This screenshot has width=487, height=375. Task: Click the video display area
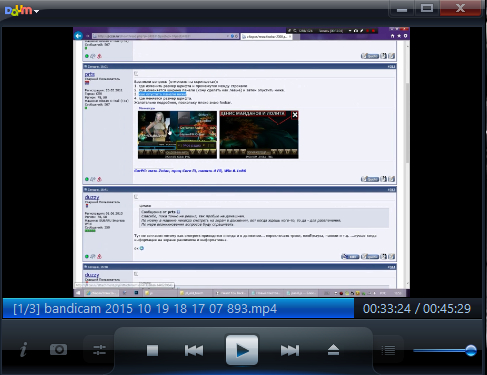click(x=242, y=162)
